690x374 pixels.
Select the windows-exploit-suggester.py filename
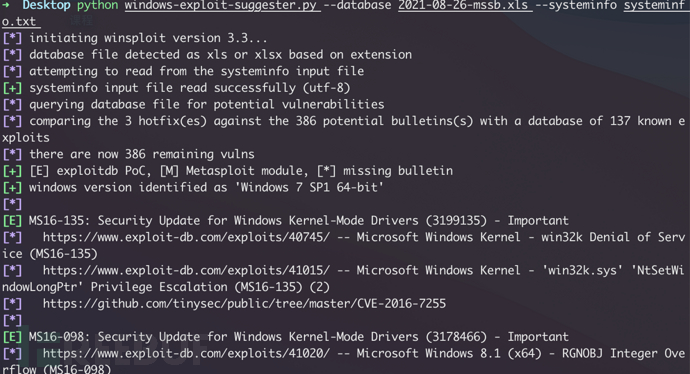pyautogui.click(x=223, y=6)
